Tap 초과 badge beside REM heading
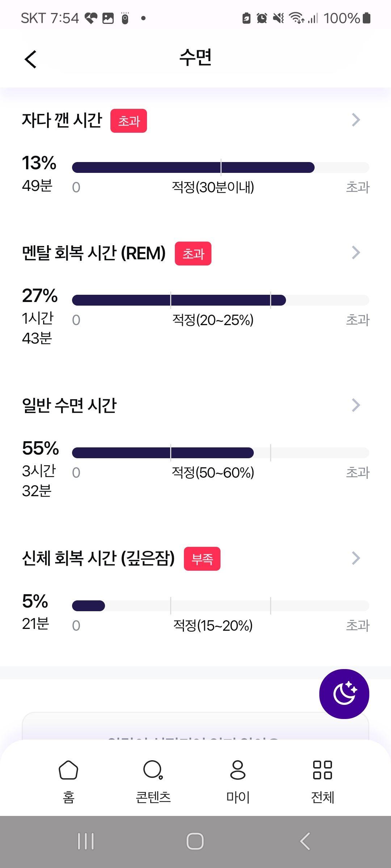Image resolution: width=391 pixels, height=868 pixels. point(193,254)
